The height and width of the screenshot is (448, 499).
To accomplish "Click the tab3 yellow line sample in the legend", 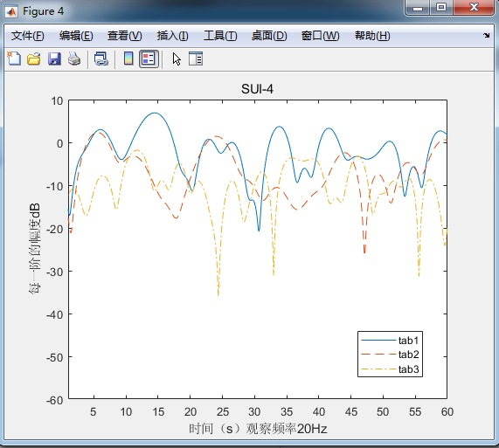I will (x=378, y=369).
